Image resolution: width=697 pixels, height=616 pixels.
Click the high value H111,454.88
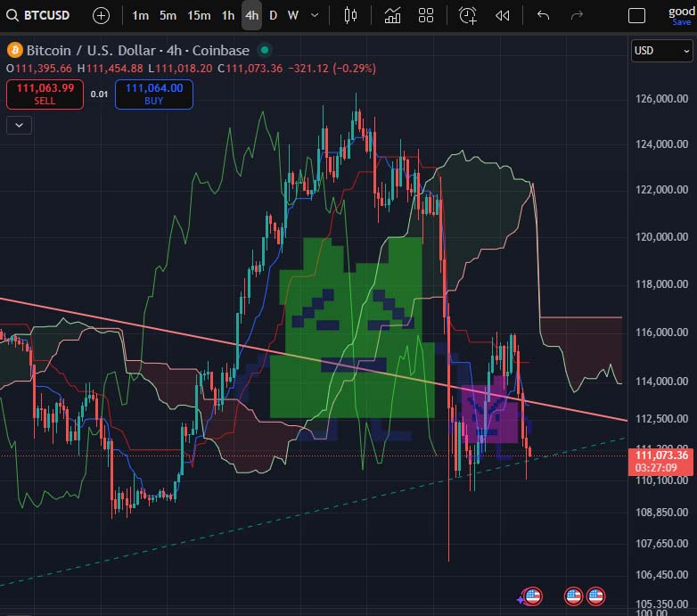click(x=111, y=69)
